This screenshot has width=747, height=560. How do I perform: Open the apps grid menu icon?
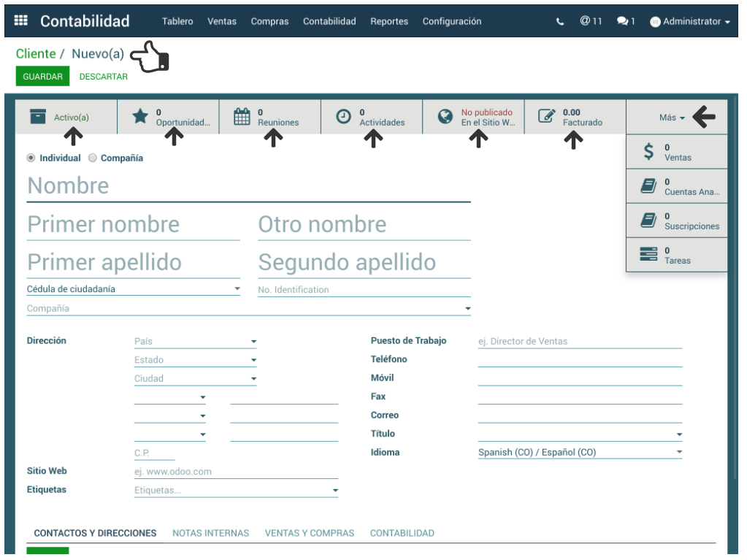coord(20,21)
